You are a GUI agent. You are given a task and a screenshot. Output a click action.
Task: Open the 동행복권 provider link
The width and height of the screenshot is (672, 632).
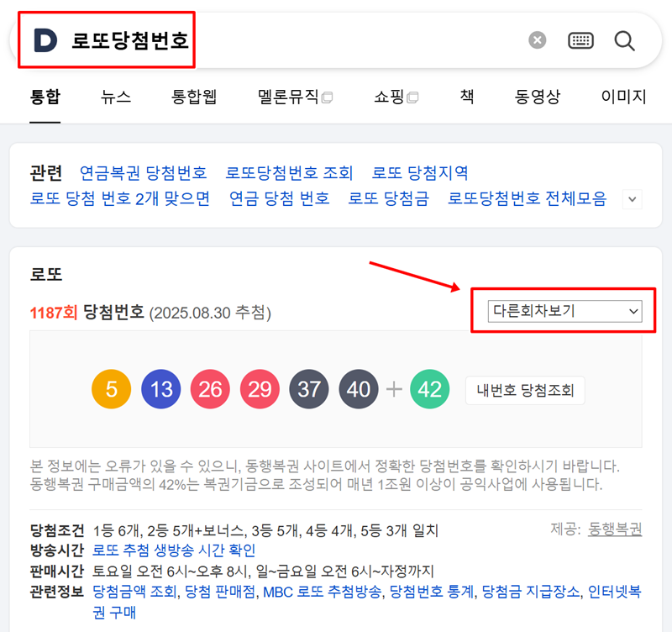tap(615, 529)
